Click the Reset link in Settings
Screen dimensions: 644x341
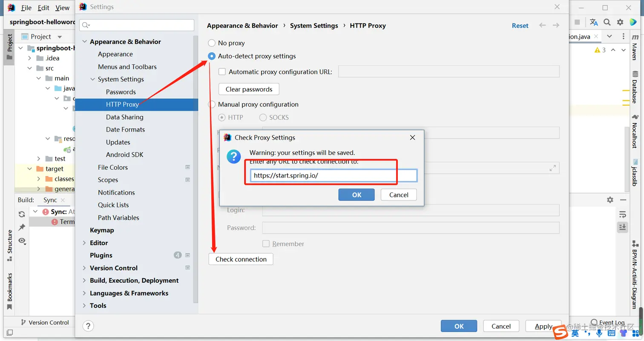pos(520,26)
